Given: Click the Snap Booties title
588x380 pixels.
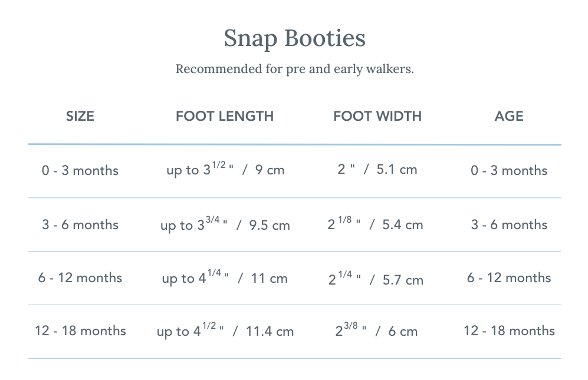Looking at the screenshot, I should [294, 39].
